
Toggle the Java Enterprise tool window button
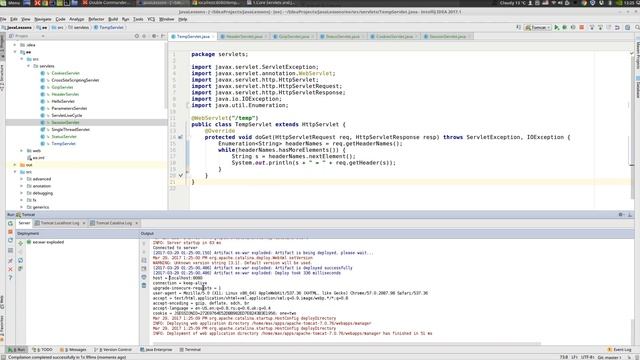[156, 350]
